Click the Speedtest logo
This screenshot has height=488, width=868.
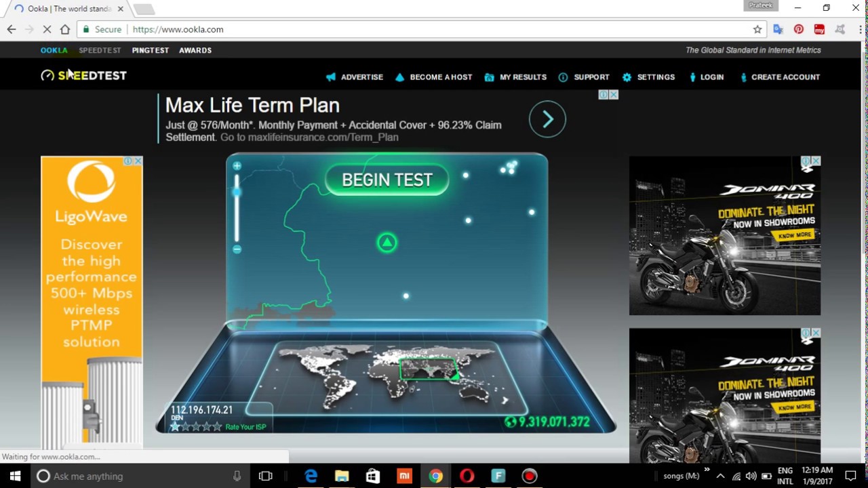(83, 75)
